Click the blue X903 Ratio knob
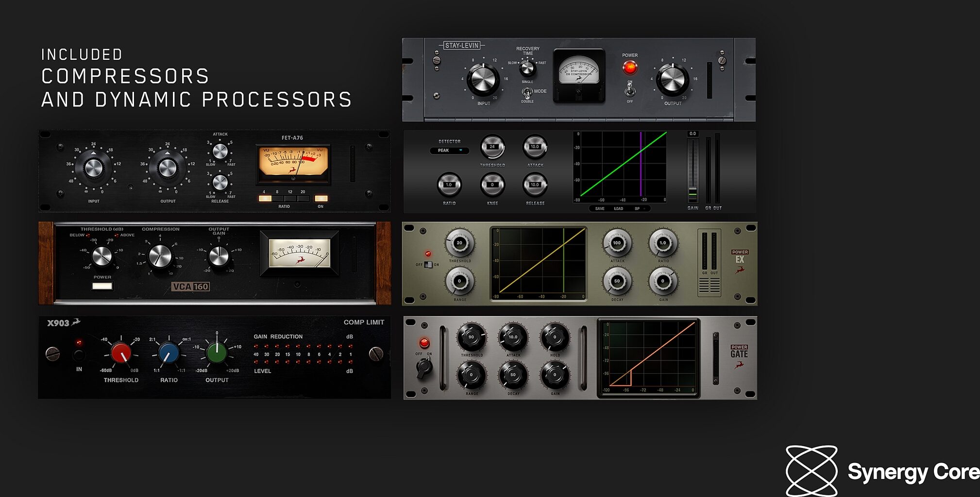980x497 pixels. point(169,353)
